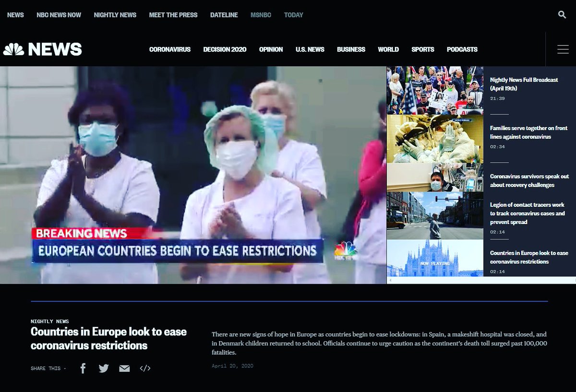576x392 pixels.
Task: Click the empty street thumbnail
Action: [435, 215]
